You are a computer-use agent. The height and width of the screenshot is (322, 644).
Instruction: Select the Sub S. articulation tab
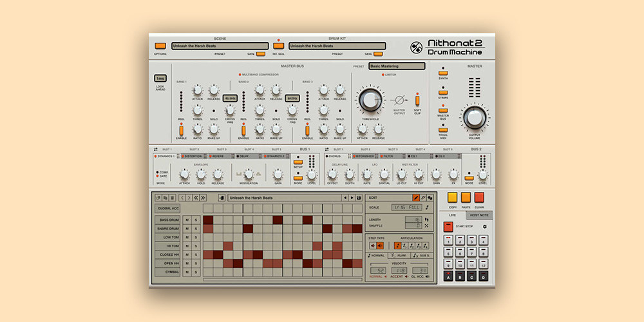[421, 256]
